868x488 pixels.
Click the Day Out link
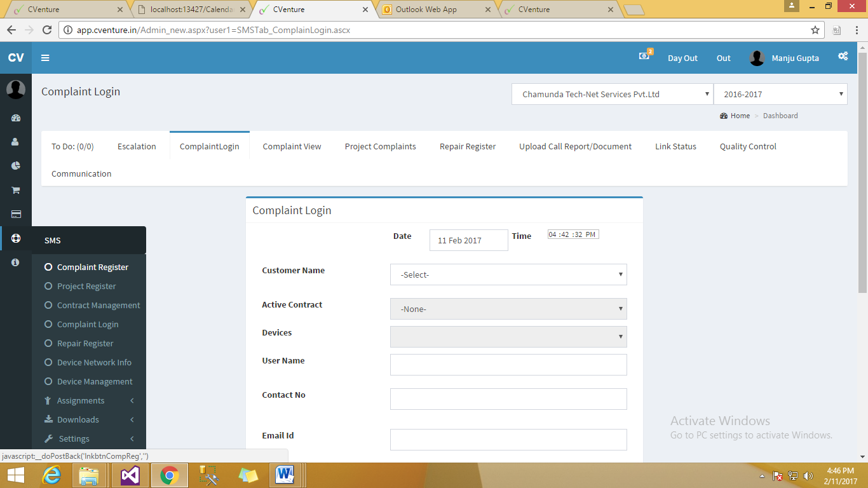[682, 58]
